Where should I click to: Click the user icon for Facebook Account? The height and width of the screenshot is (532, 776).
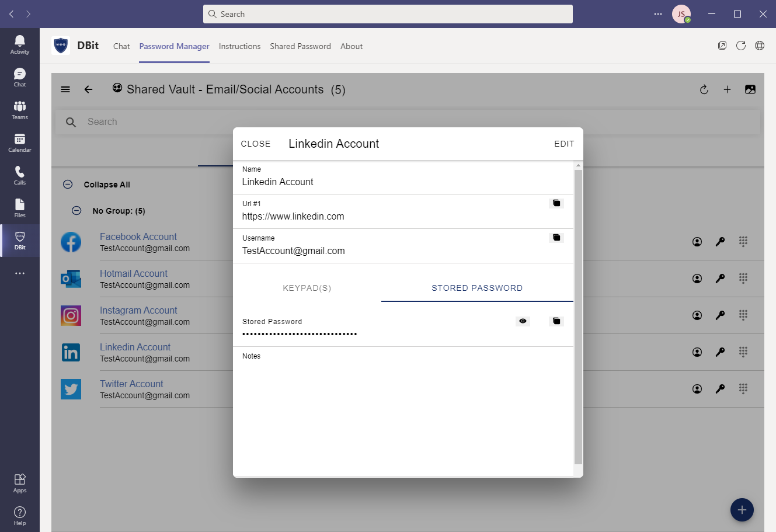tap(697, 242)
